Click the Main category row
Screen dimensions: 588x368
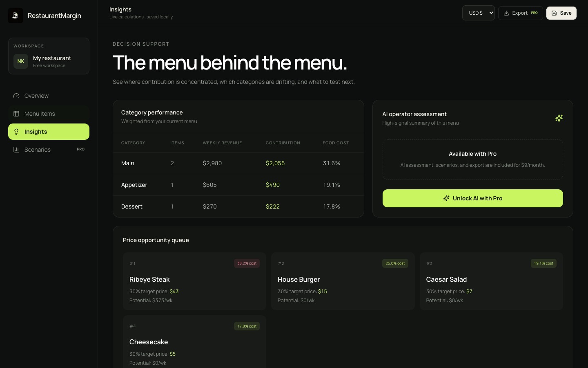238,163
